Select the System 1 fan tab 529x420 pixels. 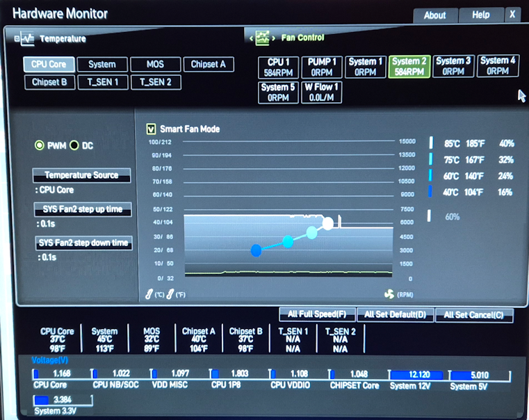(x=366, y=67)
